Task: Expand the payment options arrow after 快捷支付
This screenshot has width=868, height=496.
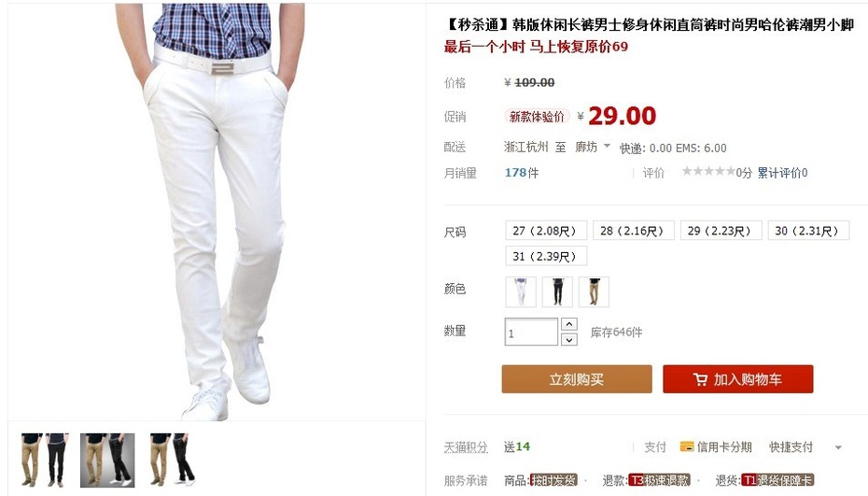Action: 838,447
